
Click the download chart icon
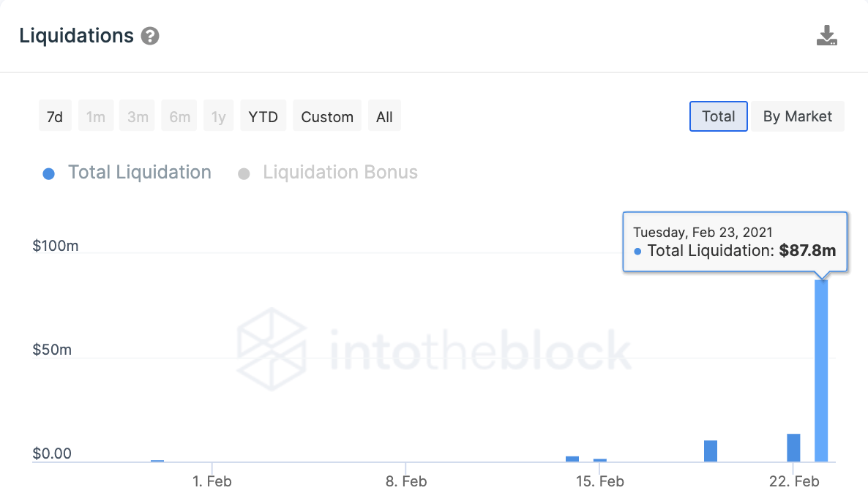coord(826,35)
